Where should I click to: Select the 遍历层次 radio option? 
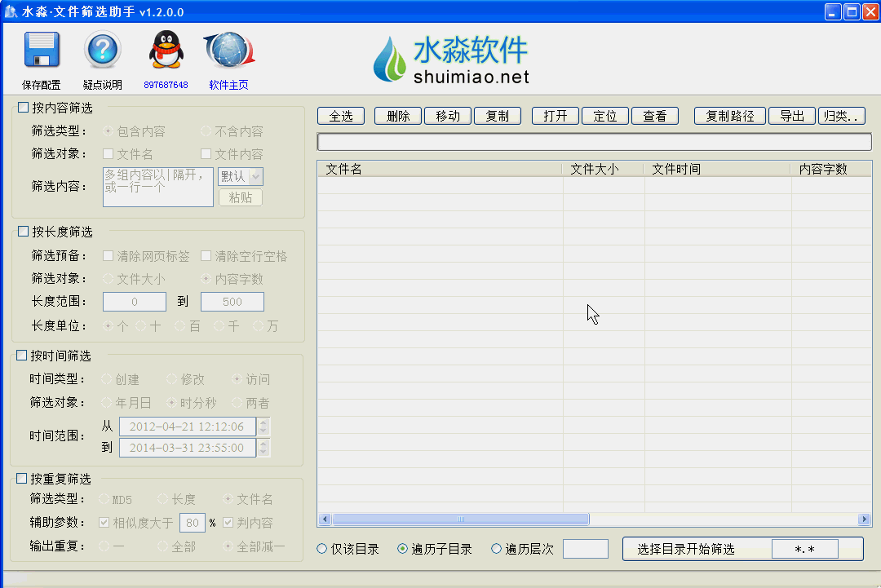[496, 549]
